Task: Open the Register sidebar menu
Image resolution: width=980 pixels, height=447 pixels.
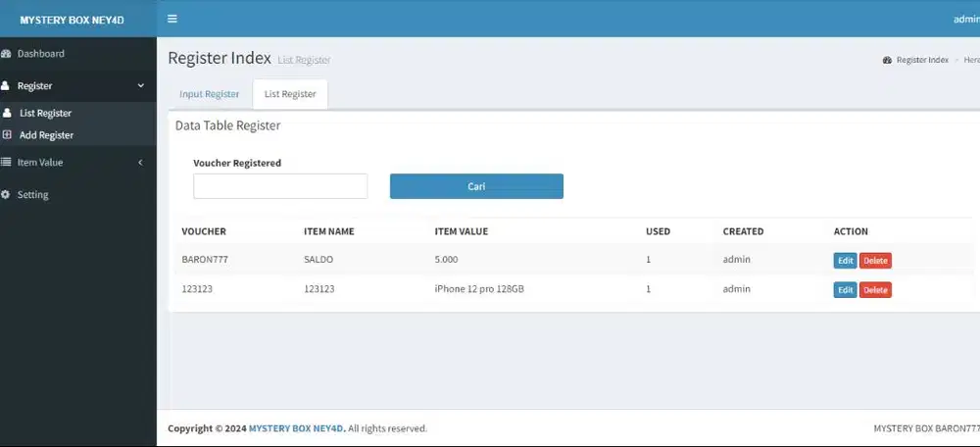Action: pyautogui.click(x=35, y=85)
